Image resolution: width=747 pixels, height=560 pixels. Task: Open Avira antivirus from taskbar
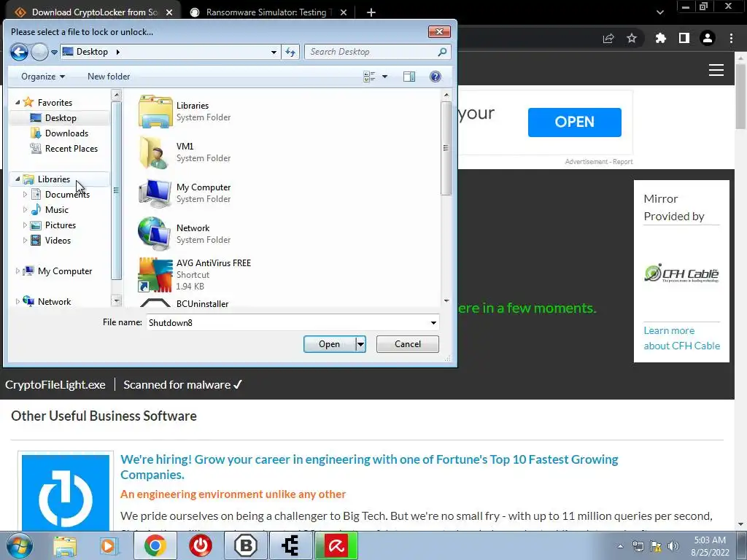click(336, 545)
